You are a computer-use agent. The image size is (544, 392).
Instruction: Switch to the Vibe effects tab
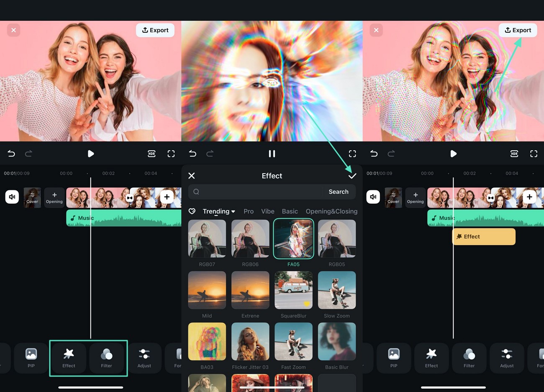click(x=268, y=211)
